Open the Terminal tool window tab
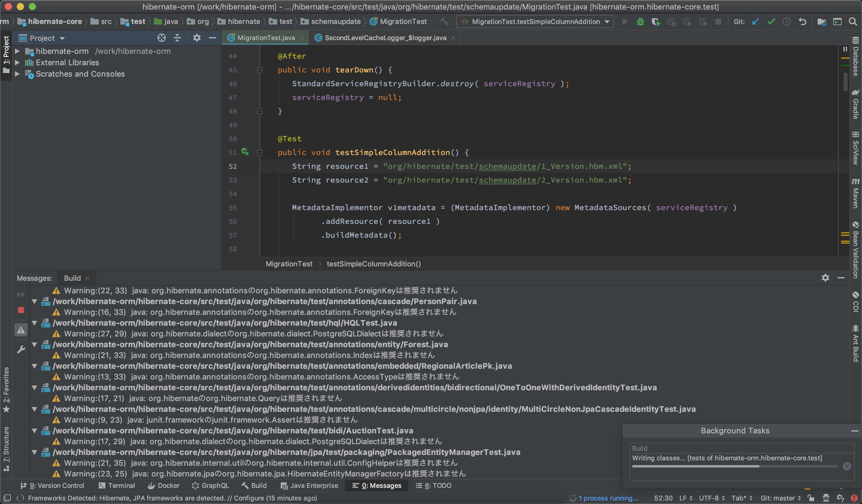862x504 pixels. [117, 485]
